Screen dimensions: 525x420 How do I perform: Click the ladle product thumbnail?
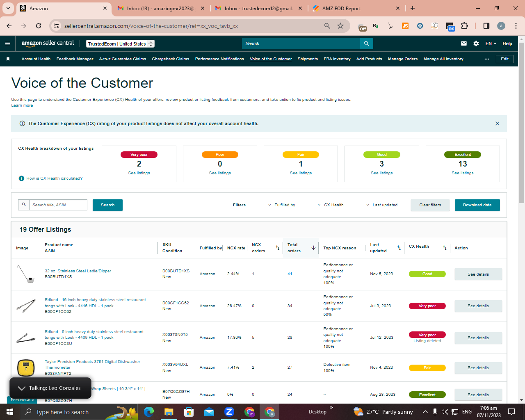click(x=25, y=274)
